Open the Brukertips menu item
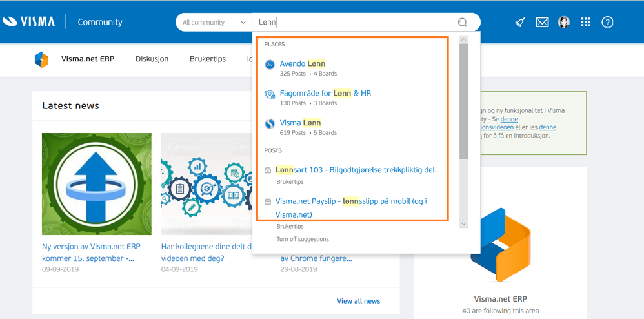This screenshot has height=319, width=644. point(208,59)
